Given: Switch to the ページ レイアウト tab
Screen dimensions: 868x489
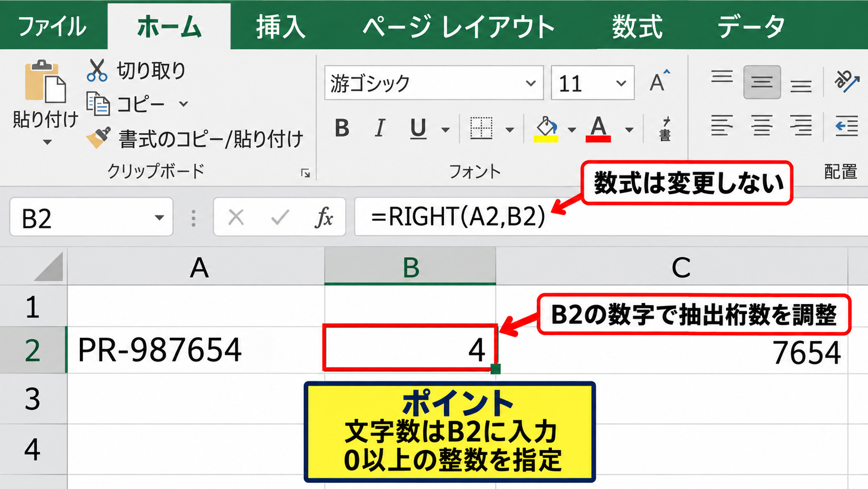Looking at the screenshot, I should click(x=458, y=26).
